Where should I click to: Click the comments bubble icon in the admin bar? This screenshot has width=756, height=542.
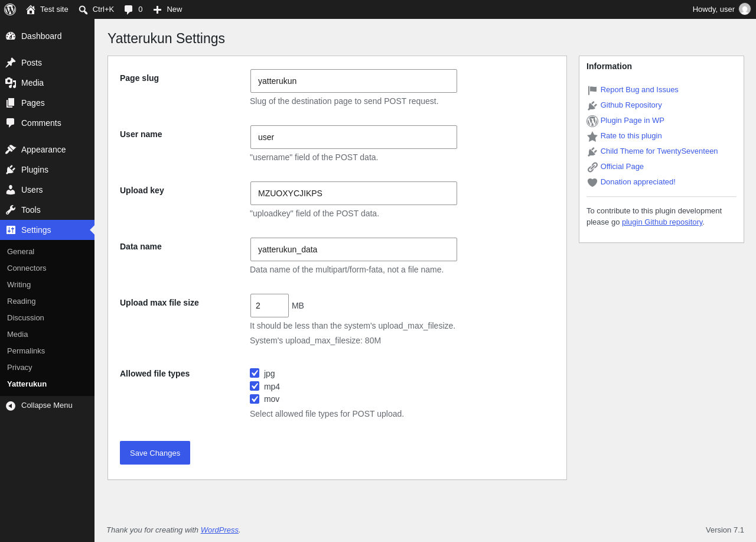click(129, 9)
